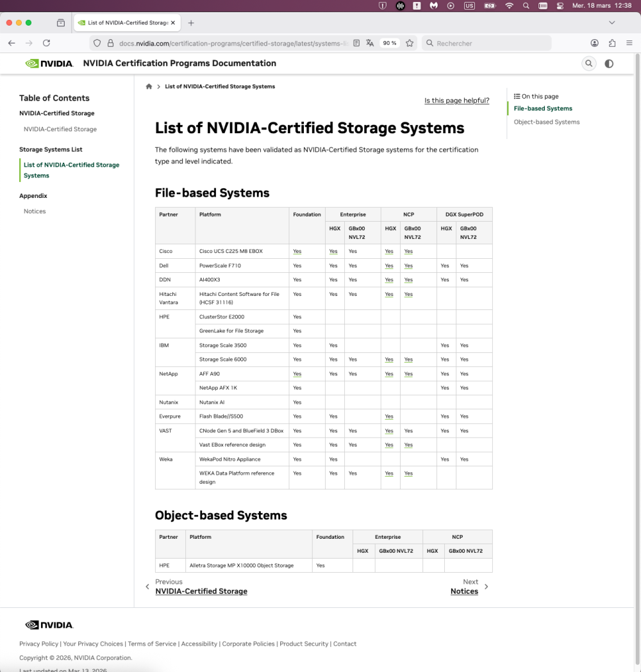Toggle dark/light theme mode
The width and height of the screenshot is (641, 672).
pos(608,63)
